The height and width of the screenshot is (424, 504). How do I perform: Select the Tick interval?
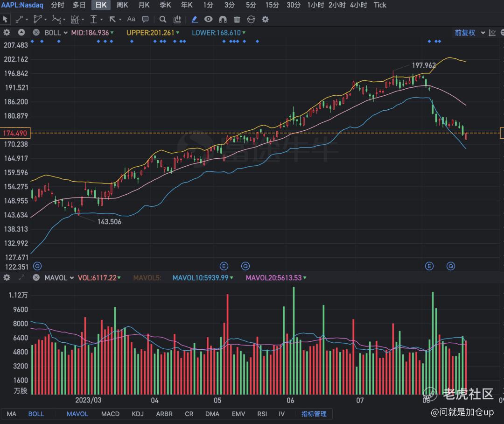tap(379, 5)
